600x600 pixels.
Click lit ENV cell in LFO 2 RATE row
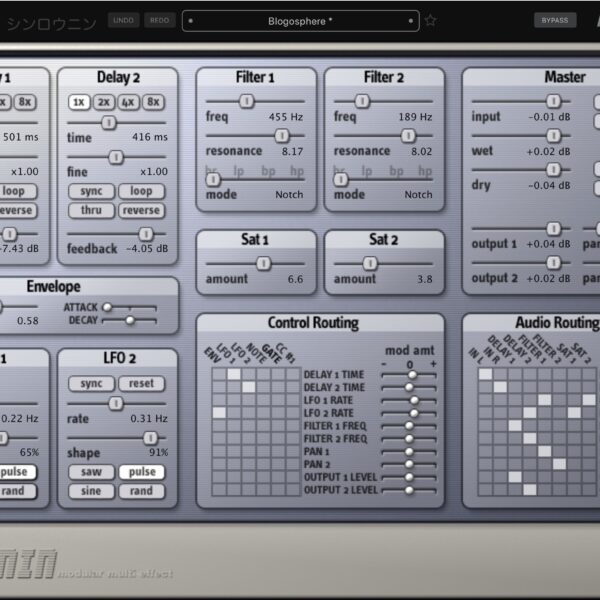tap(219, 413)
